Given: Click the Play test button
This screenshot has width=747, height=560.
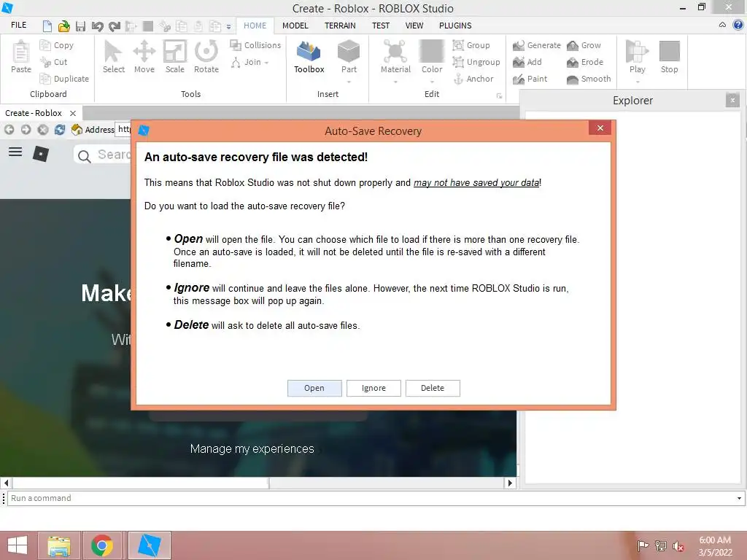Looking at the screenshot, I should [638, 57].
